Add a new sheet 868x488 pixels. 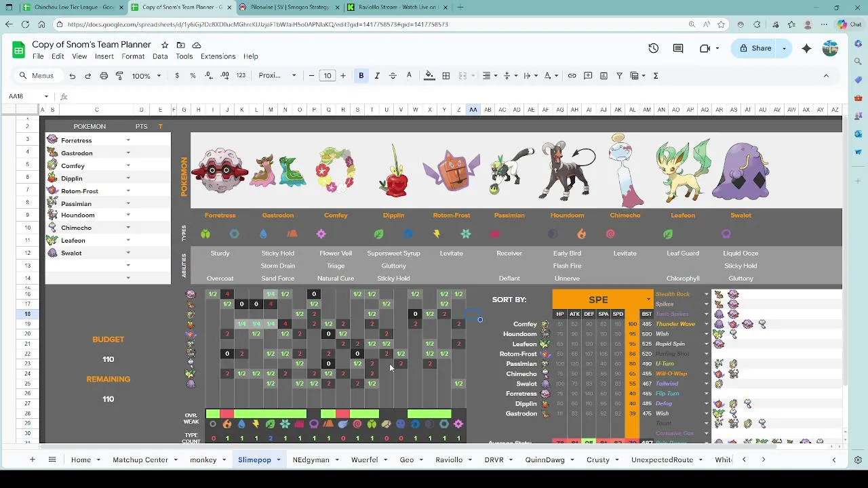32,460
